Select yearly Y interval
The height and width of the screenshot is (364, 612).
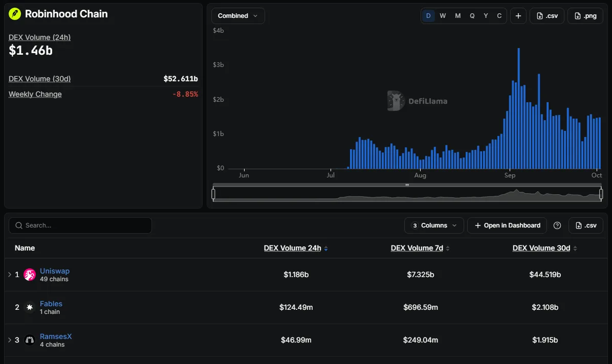[x=486, y=16]
